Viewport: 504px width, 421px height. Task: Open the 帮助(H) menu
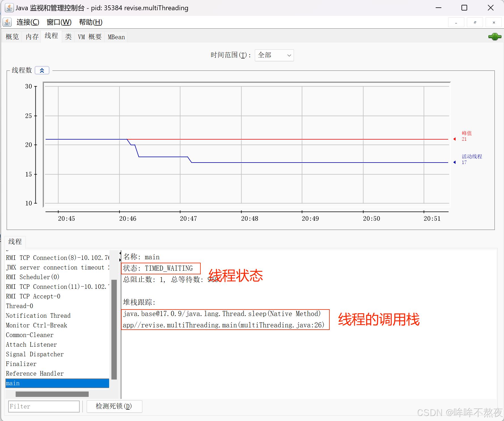[90, 22]
